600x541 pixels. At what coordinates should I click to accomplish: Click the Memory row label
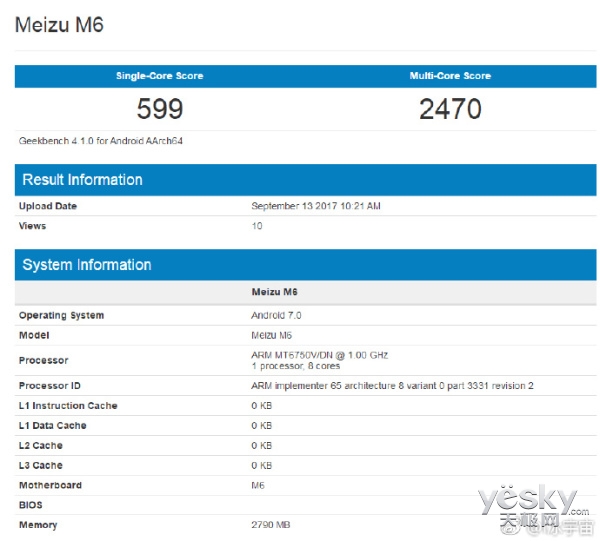tap(38, 525)
